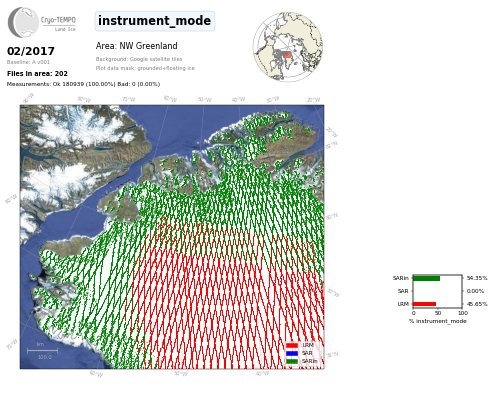Click the Area: NW Greenland label

(136, 46)
